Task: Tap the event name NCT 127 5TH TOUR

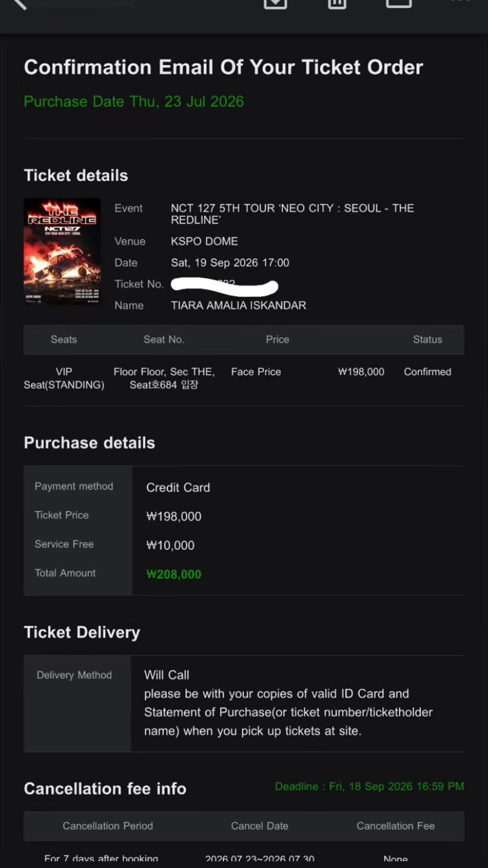Action: pos(292,214)
